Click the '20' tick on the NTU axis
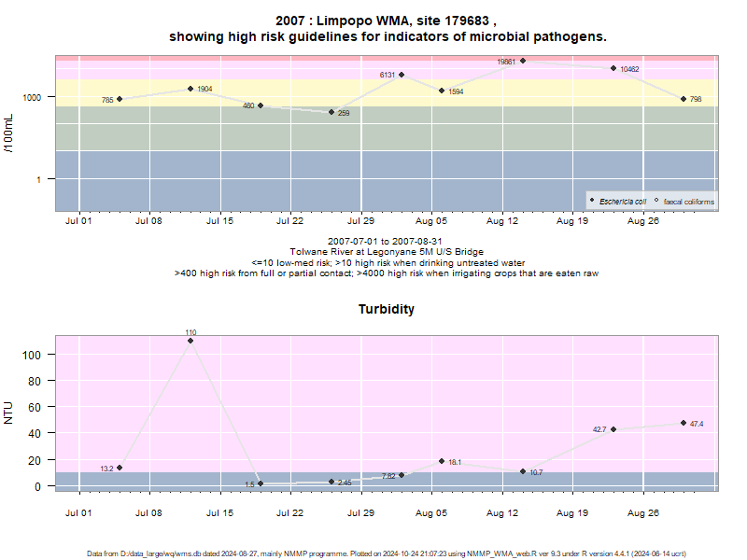This screenshot has height=560, width=747. click(35, 460)
